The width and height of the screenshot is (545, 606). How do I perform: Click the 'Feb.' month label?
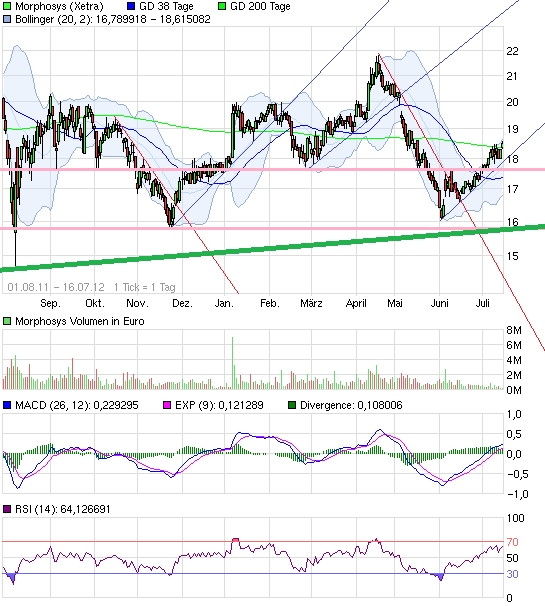pyautogui.click(x=270, y=303)
